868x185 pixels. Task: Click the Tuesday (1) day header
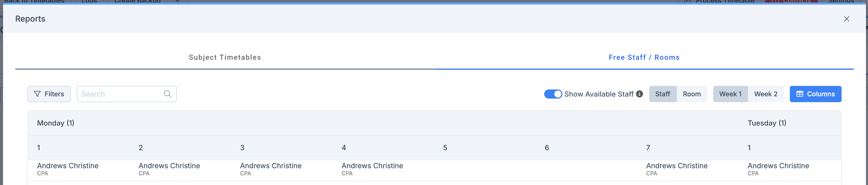pos(766,123)
